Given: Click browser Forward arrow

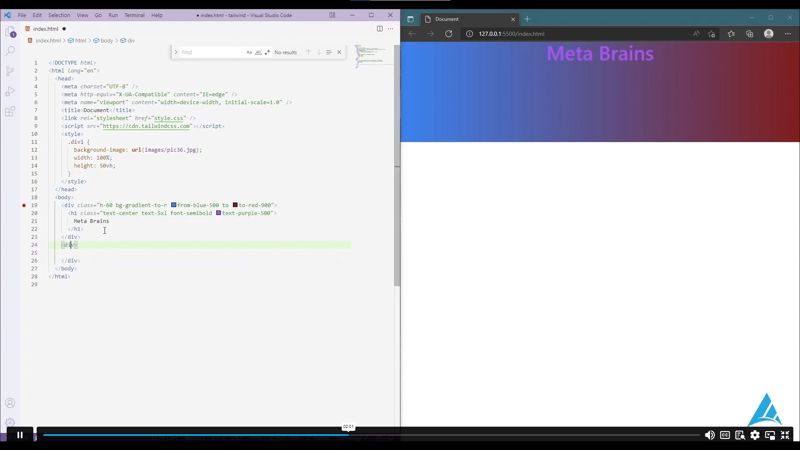Looking at the screenshot, I should click(430, 34).
